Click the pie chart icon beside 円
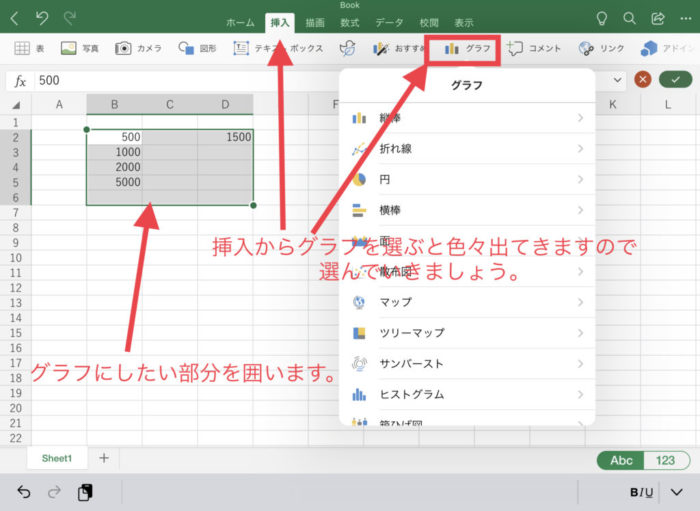This screenshot has width=700, height=511. coord(359,179)
